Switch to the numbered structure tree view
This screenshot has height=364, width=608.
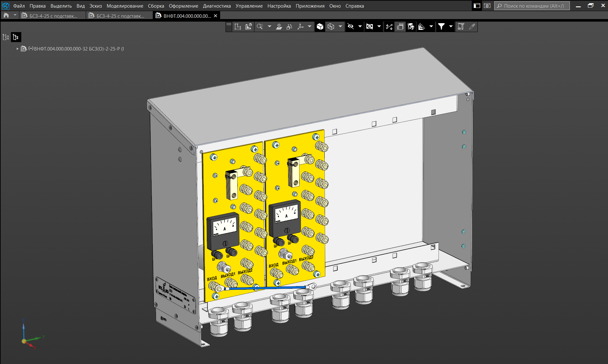[6, 37]
